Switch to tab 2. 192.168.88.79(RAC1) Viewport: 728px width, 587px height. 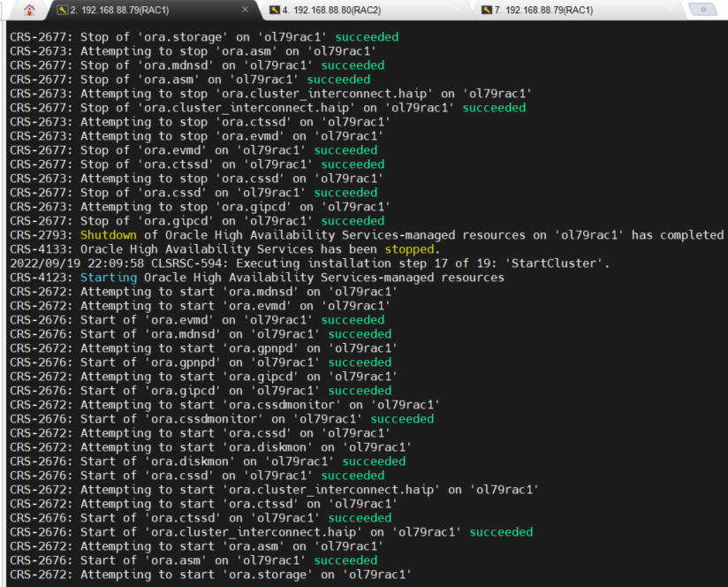[x=155, y=11]
